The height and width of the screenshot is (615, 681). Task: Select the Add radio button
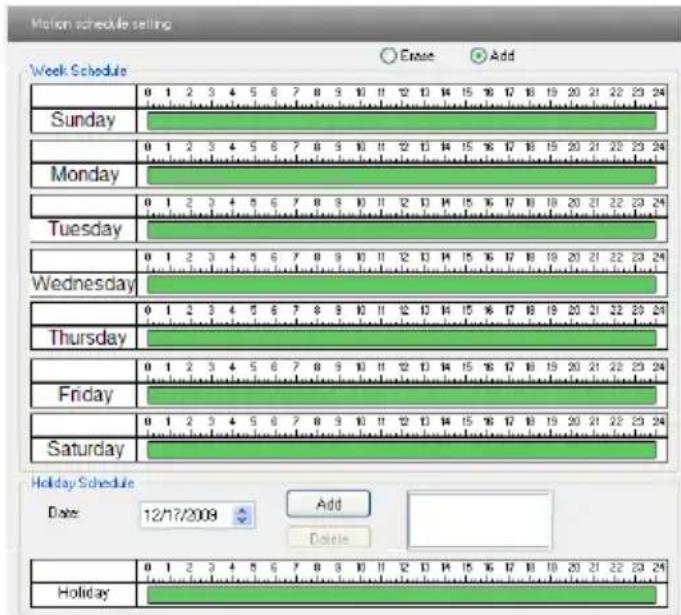(x=478, y=56)
